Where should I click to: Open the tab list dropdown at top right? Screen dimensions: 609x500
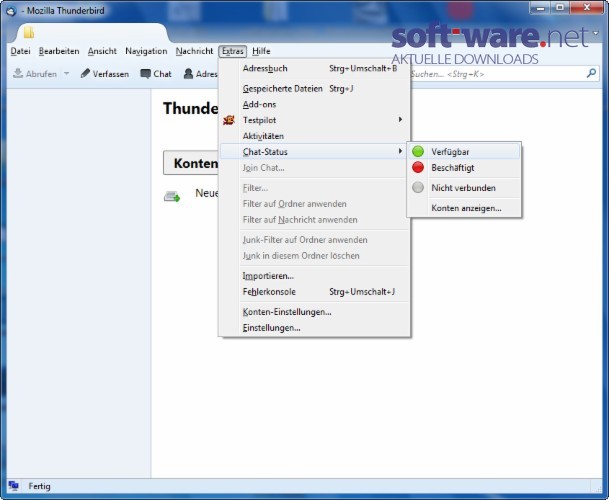pyautogui.click(x=595, y=33)
